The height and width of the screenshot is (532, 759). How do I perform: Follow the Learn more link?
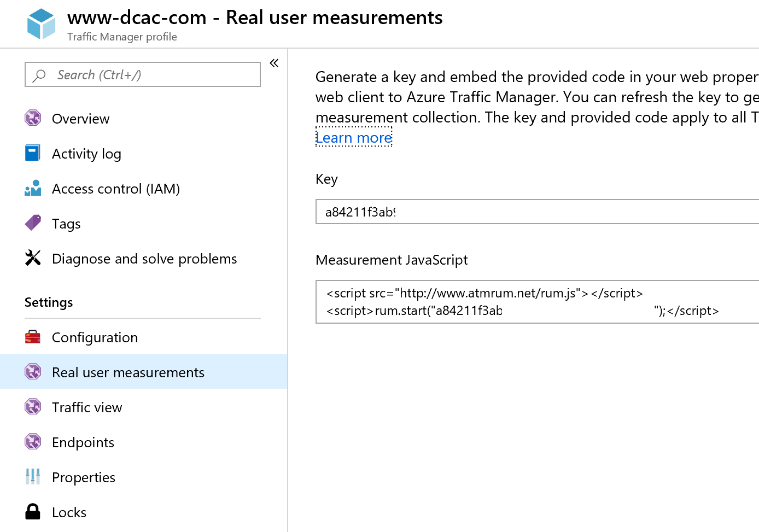(x=354, y=138)
